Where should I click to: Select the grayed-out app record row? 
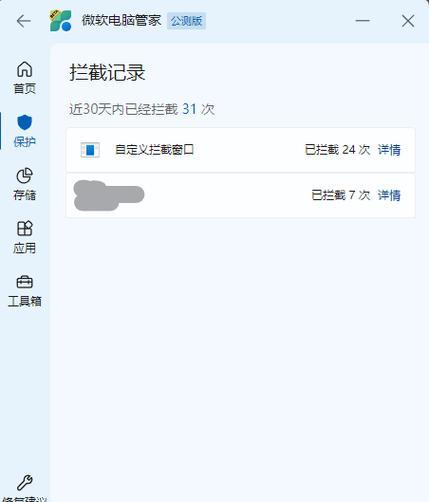pos(241,195)
